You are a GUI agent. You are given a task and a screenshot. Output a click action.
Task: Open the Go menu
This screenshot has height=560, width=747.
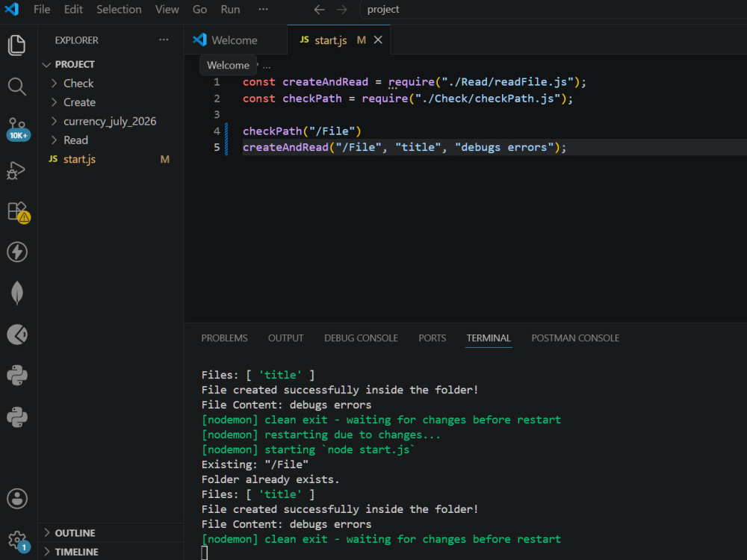[199, 10]
